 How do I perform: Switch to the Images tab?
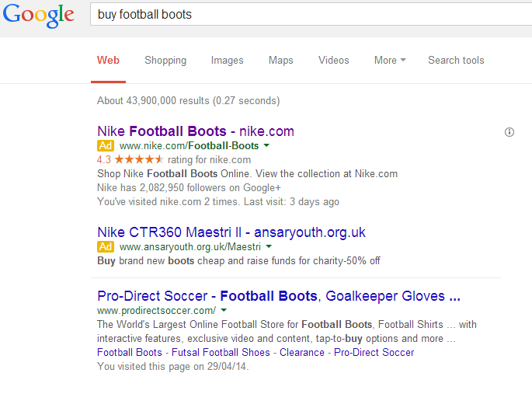[x=228, y=61]
